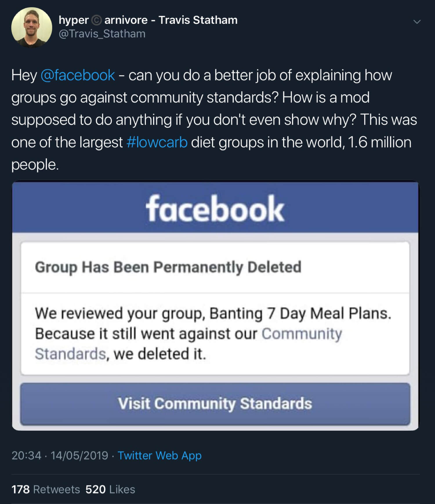This screenshot has height=504, width=435.
Task: Click the tweet body text
Action: [x=215, y=120]
